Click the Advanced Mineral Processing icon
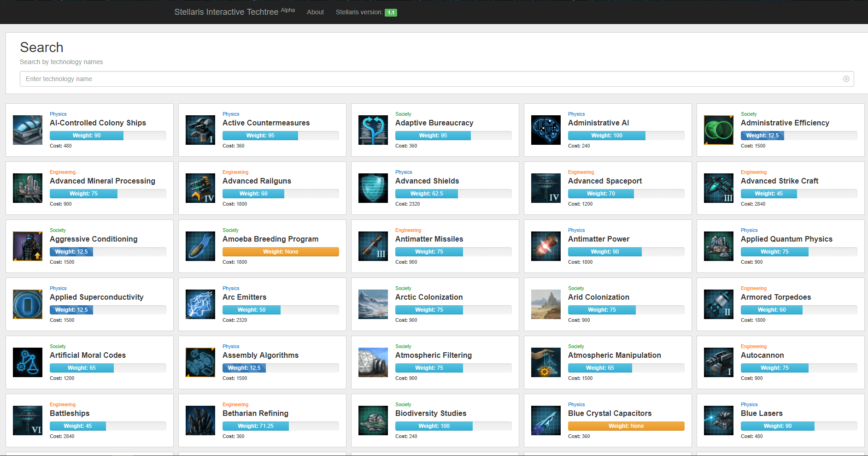This screenshot has height=456, width=868. (28, 188)
